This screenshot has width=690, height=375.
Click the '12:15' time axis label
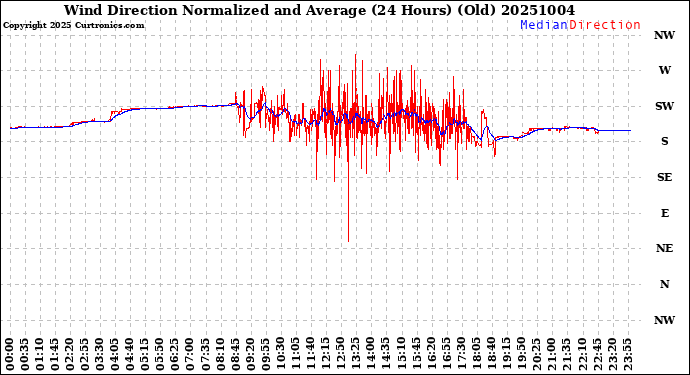[325, 355]
